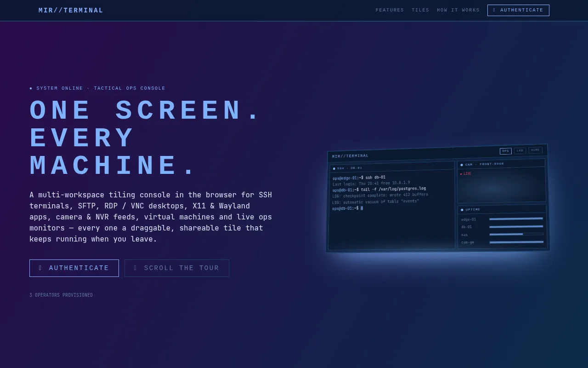Screen dimensions: 588x368
Task: Click the 'SYSTEM ONLINE · TACTICAL OPS CONSOLE' tagline
Action: 97,88
